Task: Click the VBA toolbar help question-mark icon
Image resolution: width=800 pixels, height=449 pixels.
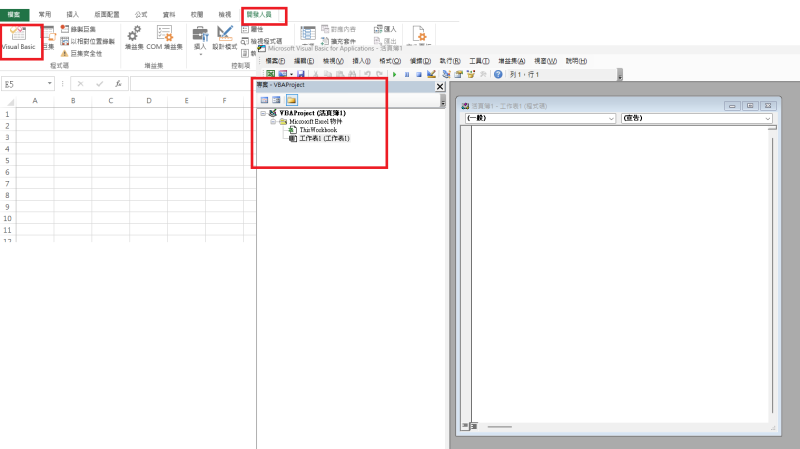Action: [498, 74]
